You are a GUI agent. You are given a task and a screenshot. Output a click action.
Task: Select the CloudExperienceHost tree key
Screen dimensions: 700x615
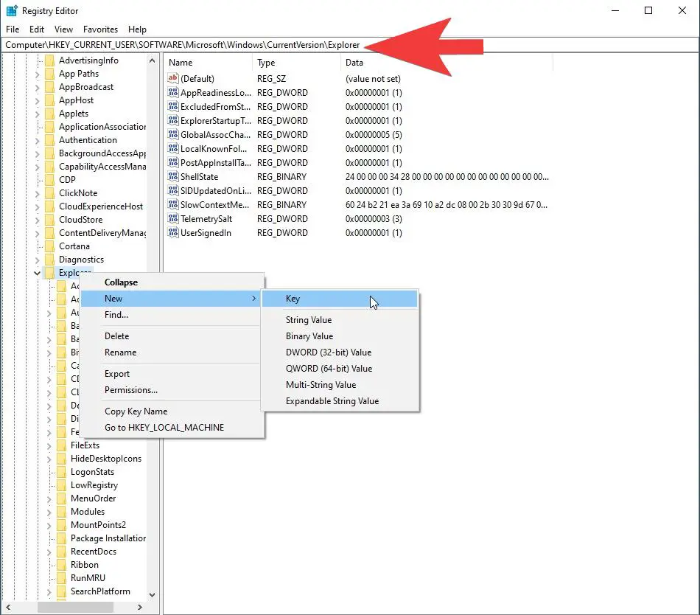pos(101,206)
